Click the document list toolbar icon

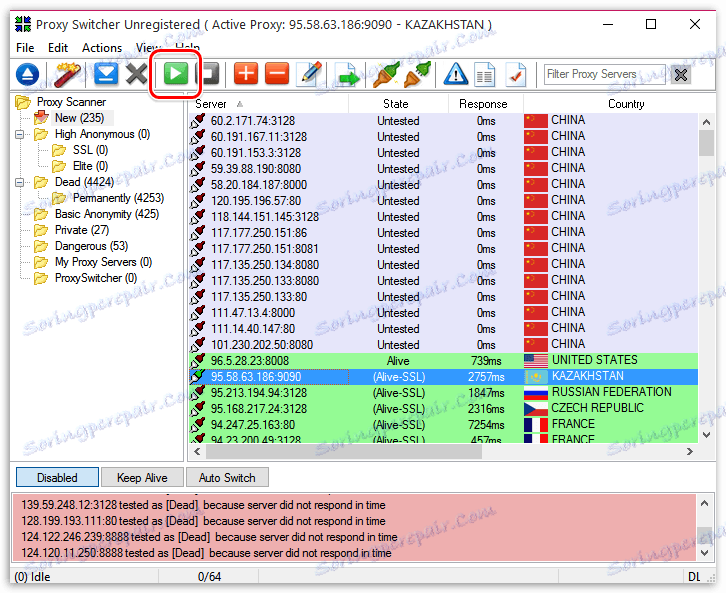point(484,75)
